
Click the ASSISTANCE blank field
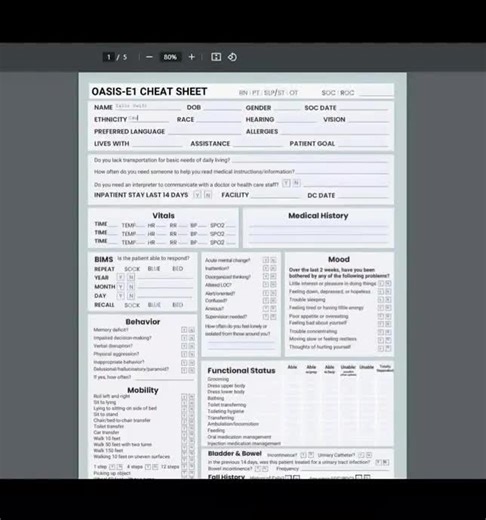pyautogui.click(x=258, y=144)
